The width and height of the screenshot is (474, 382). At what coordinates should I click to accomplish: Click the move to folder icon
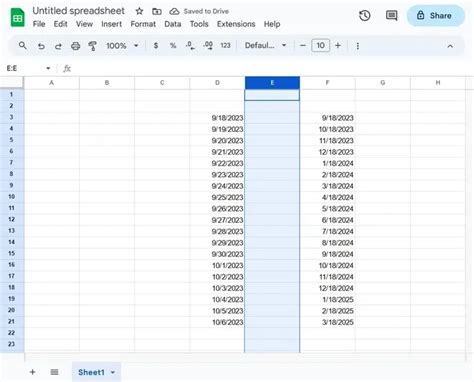pyautogui.click(x=157, y=11)
